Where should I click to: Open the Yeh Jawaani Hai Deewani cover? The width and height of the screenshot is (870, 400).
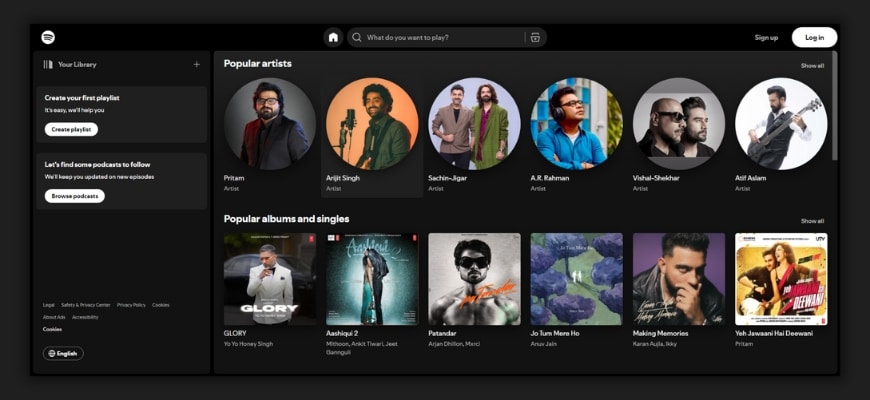click(781, 279)
